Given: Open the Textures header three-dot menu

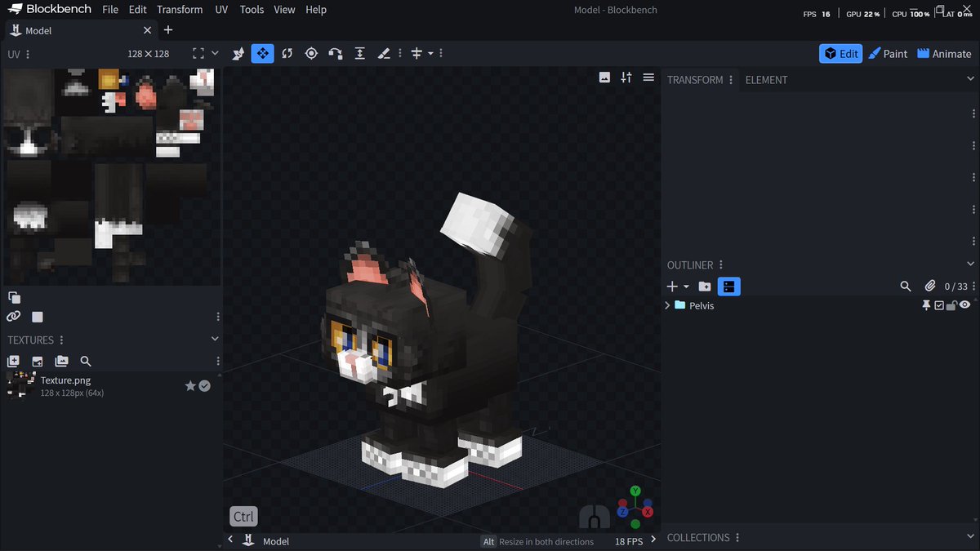Looking at the screenshot, I should [61, 340].
